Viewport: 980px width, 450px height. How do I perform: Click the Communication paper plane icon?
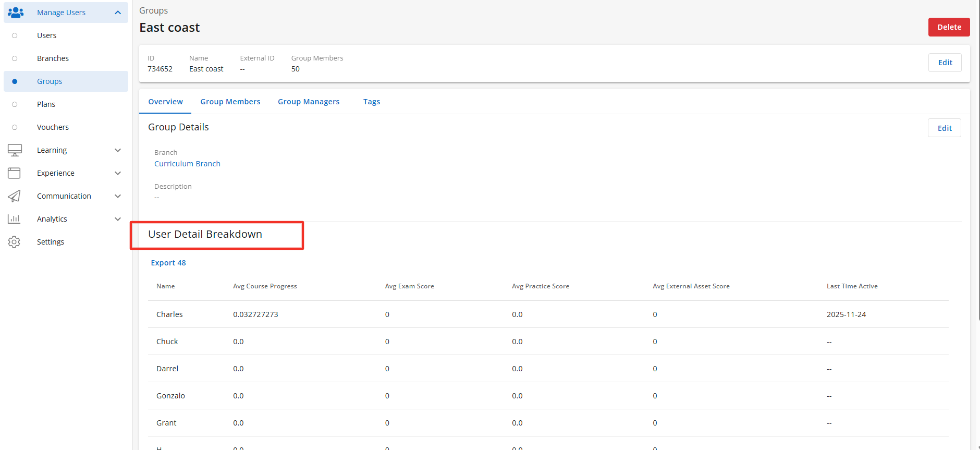click(15, 196)
